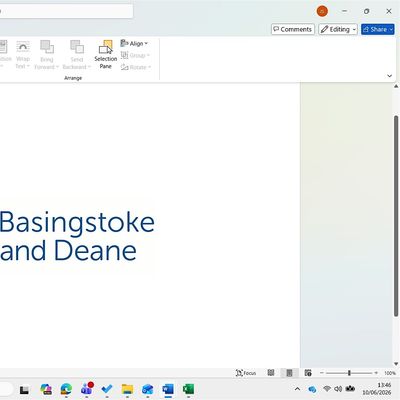Click the blue chat tray icon
The image size is (400, 400).
(x=312, y=389)
